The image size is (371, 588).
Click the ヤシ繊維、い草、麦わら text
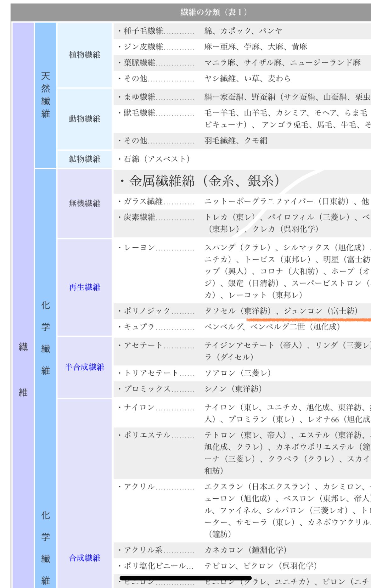click(247, 78)
